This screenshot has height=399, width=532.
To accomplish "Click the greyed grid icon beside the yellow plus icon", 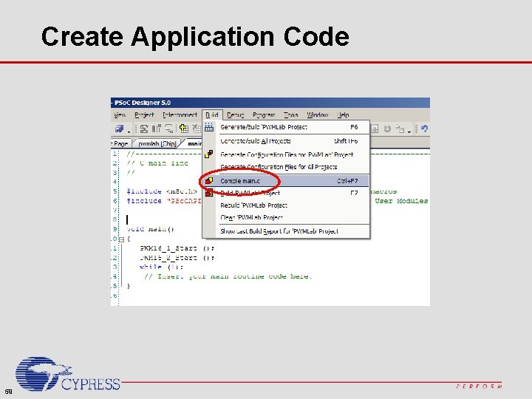I will [197, 129].
